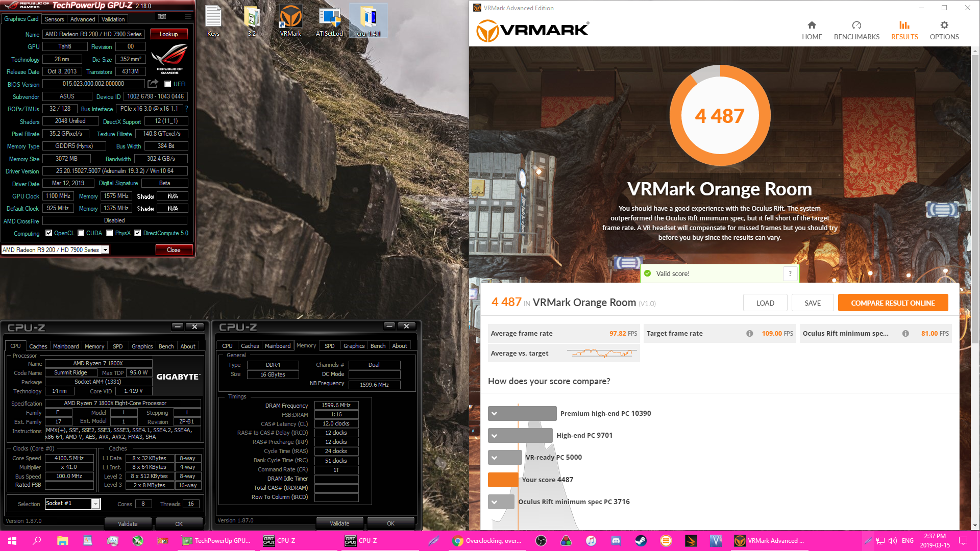The image size is (980, 551).
Task: Open the Socket #1 selection dropdown in CPU-Z
Action: pyautogui.click(x=95, y=504)
